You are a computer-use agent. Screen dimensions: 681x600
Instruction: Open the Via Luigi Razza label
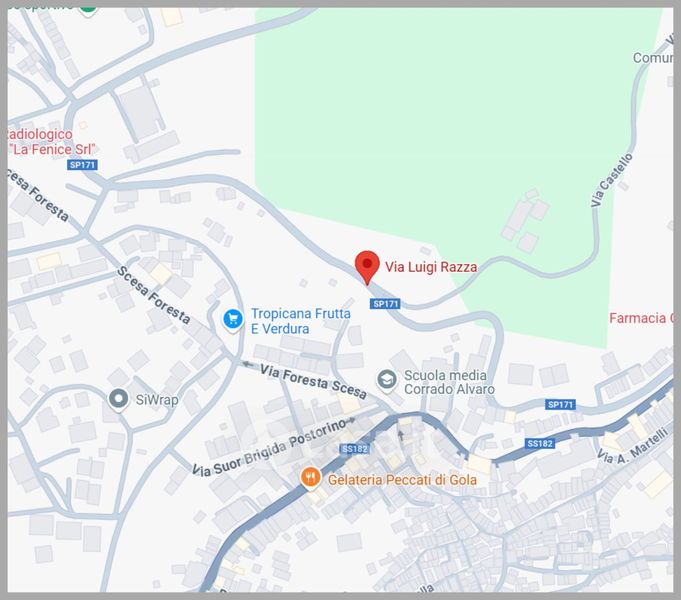tap(431, 267)
